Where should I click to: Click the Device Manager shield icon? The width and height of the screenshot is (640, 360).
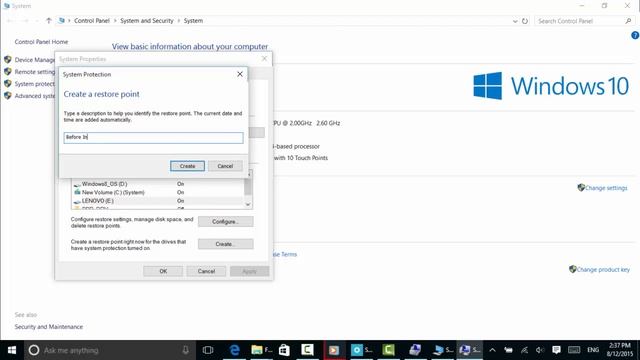8,59
